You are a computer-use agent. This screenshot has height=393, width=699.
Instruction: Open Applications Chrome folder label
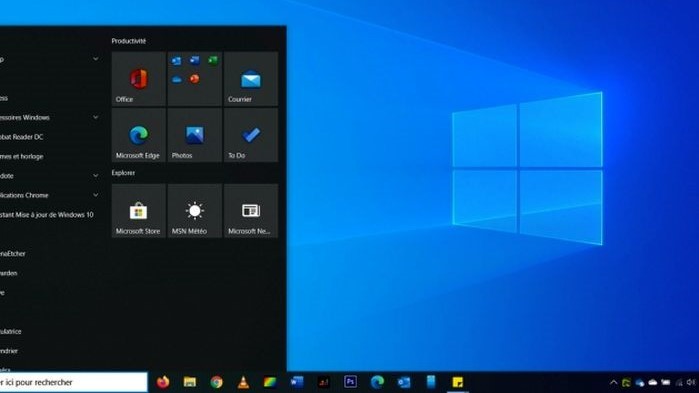pos(25,195)
